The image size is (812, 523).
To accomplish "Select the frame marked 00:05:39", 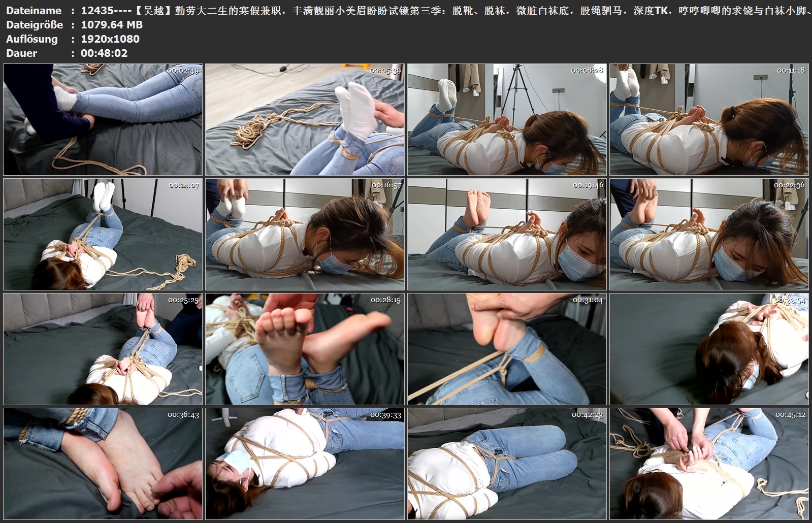I will pos(305,120).
